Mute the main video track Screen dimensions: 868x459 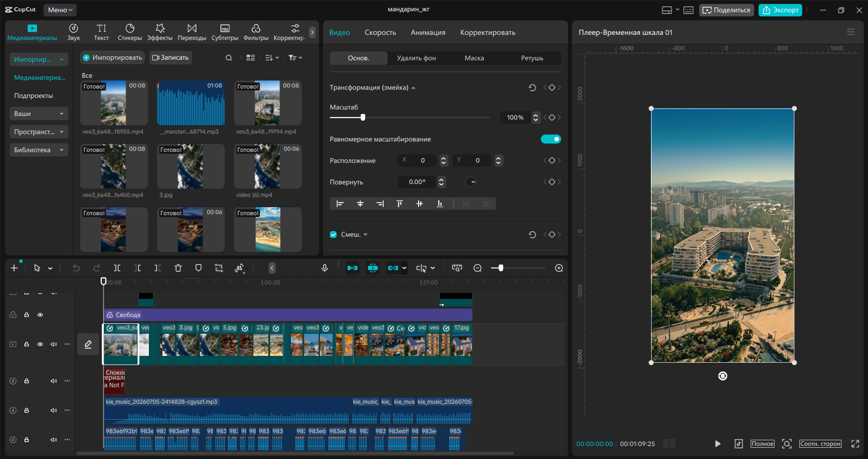[x=54, y=344]
